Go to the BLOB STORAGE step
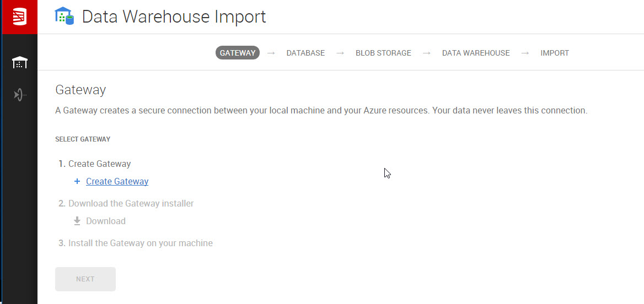644x304 pixels. tap(383, 53)
